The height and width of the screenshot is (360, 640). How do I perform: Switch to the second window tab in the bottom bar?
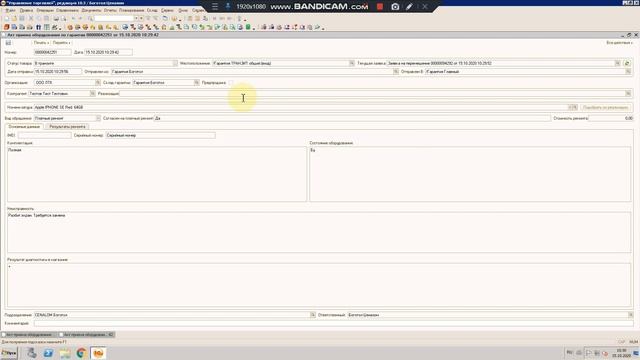pos(87,335)
